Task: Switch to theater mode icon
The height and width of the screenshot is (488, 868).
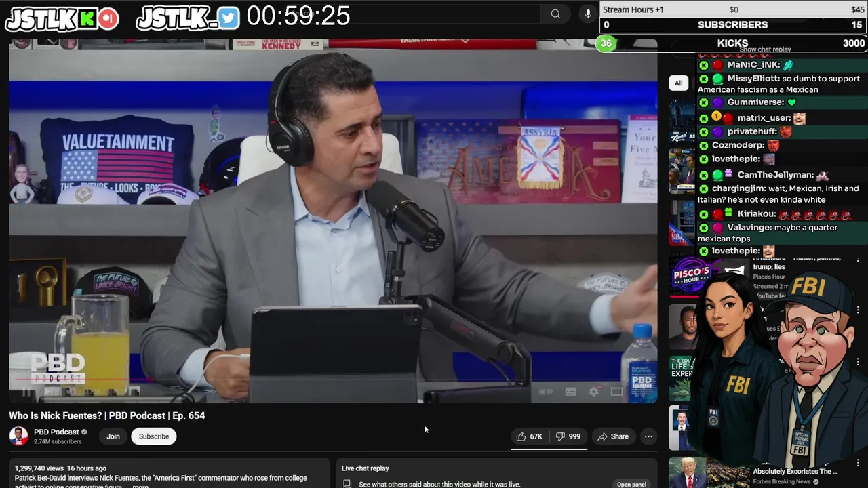Action: 616,392
